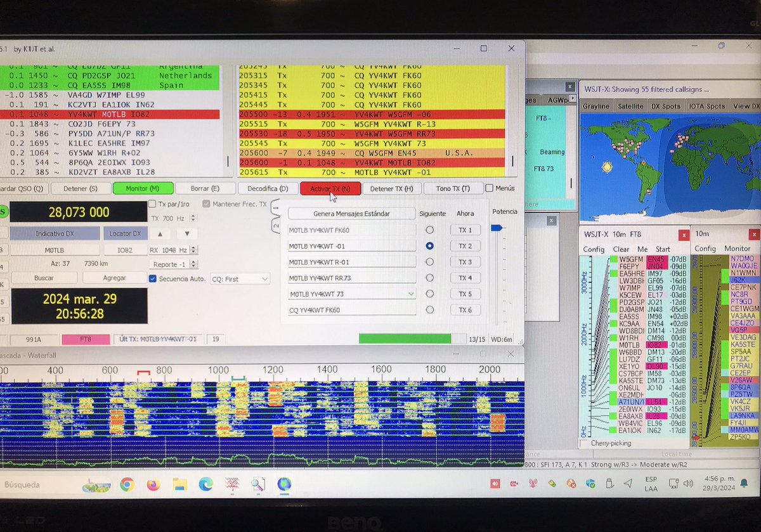
Task: Open Google Chrome from the taskbar
Action: click(x=126, y=485)
